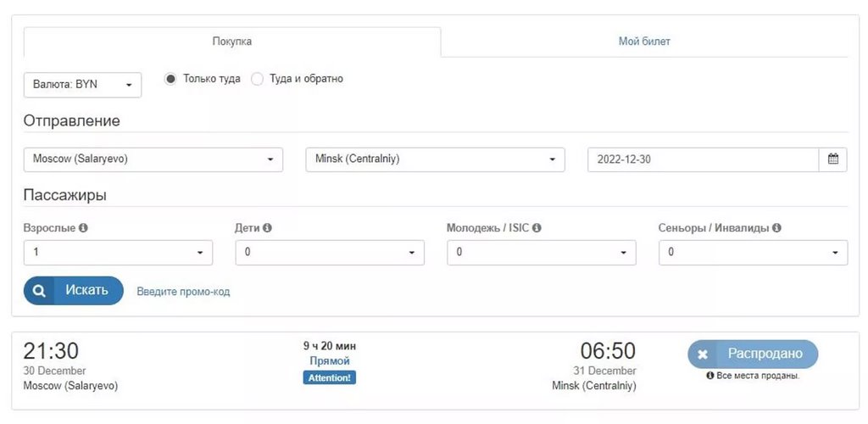The image size is (868, 424).
Task: Click the Введите промо-код link
Action: tap(183, 292)
